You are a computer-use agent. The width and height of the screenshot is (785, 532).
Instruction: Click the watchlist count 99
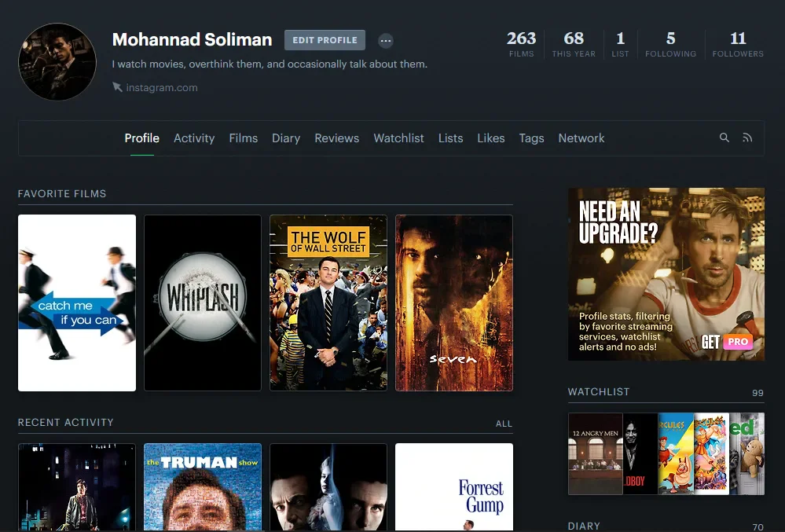tap(757, 393)
